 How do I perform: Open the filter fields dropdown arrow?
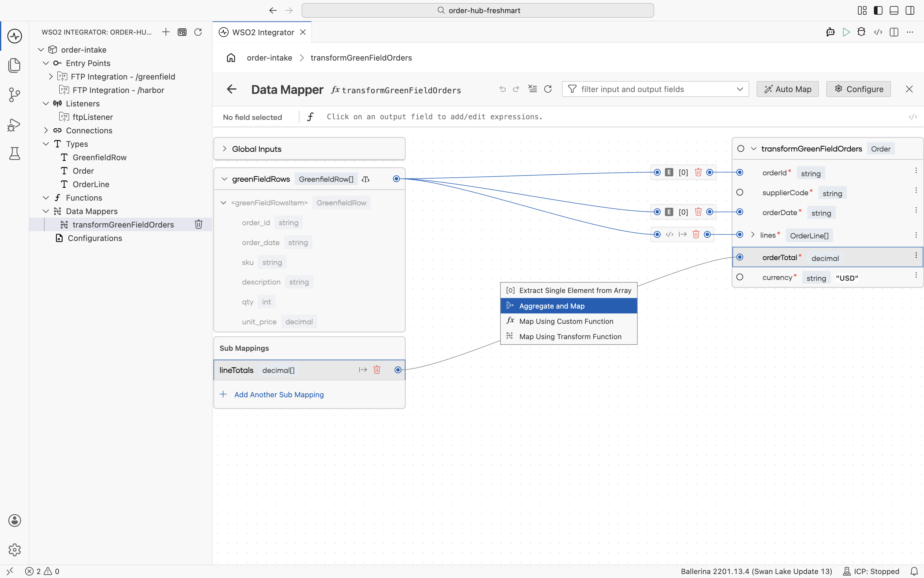pyautogui.click(x=740, y=89)
